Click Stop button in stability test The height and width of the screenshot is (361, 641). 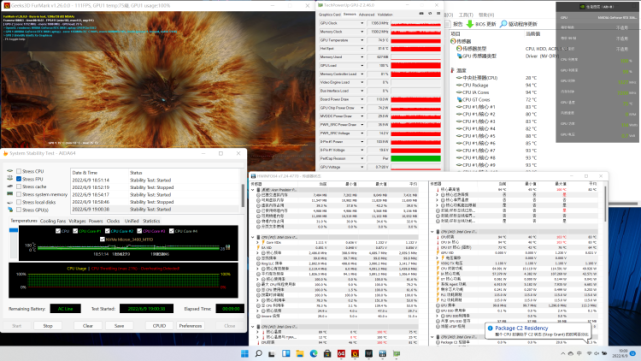coord(48,326)
